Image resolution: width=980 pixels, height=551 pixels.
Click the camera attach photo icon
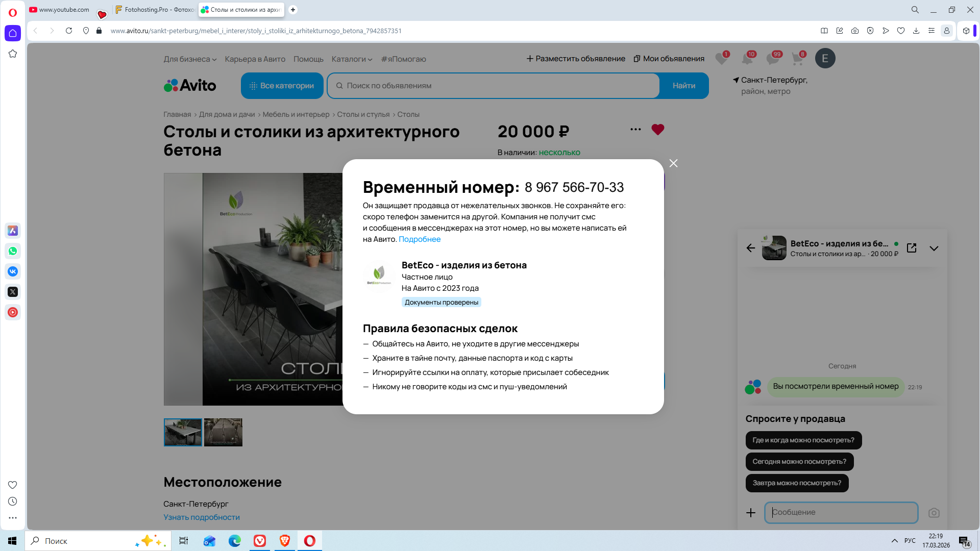pos(934,513)
